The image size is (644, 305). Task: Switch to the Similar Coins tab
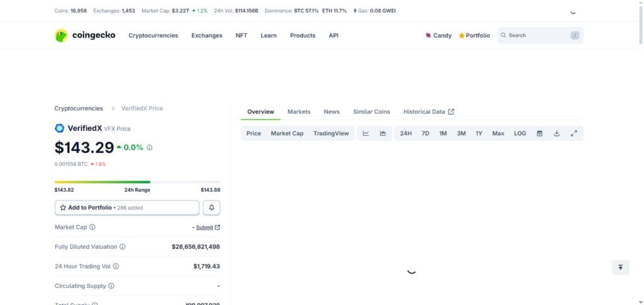372,112
